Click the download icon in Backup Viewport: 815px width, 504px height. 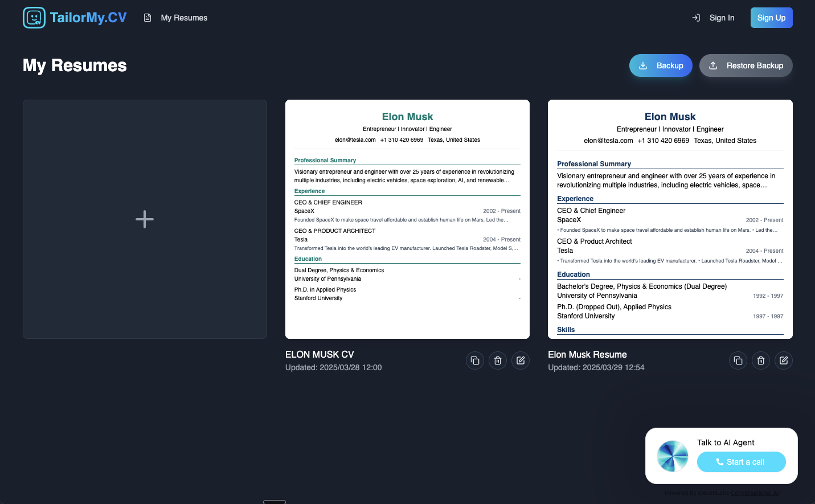[x=643, y=65]
